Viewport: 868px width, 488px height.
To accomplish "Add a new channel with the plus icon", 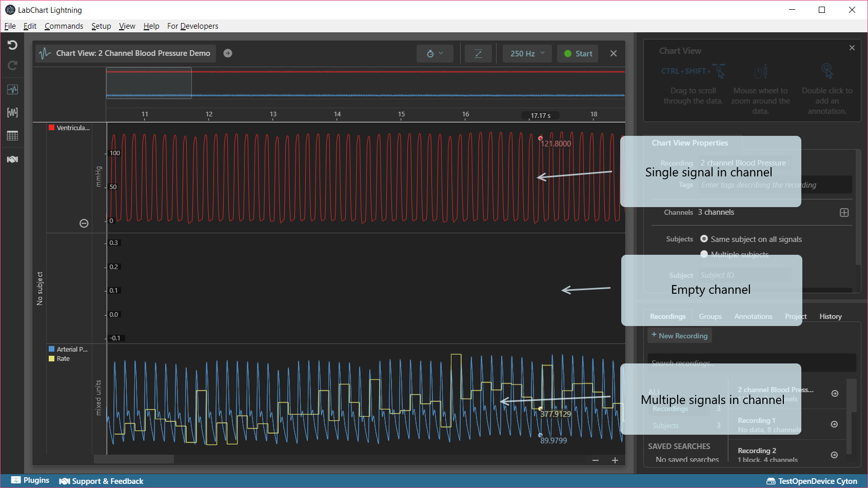I will 844,212.
